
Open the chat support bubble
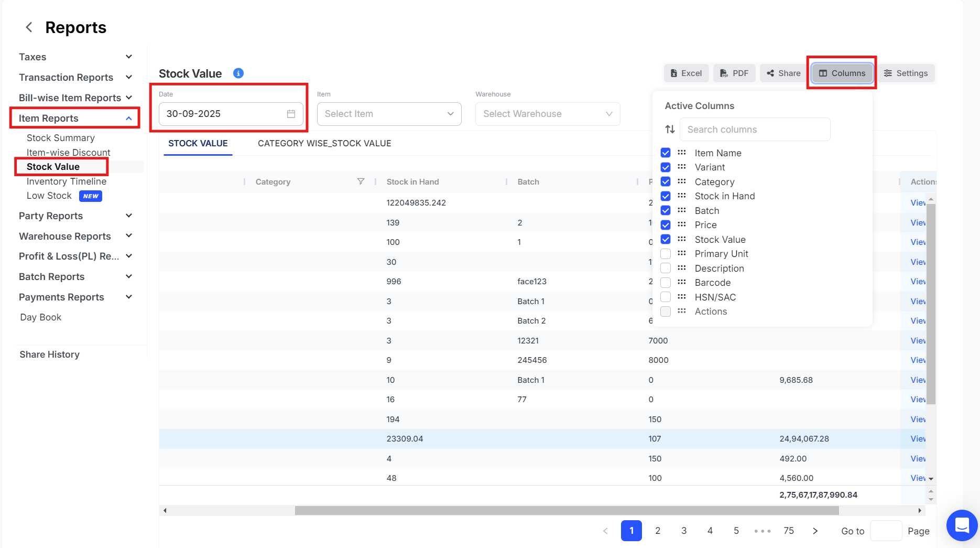coord(962,525)
